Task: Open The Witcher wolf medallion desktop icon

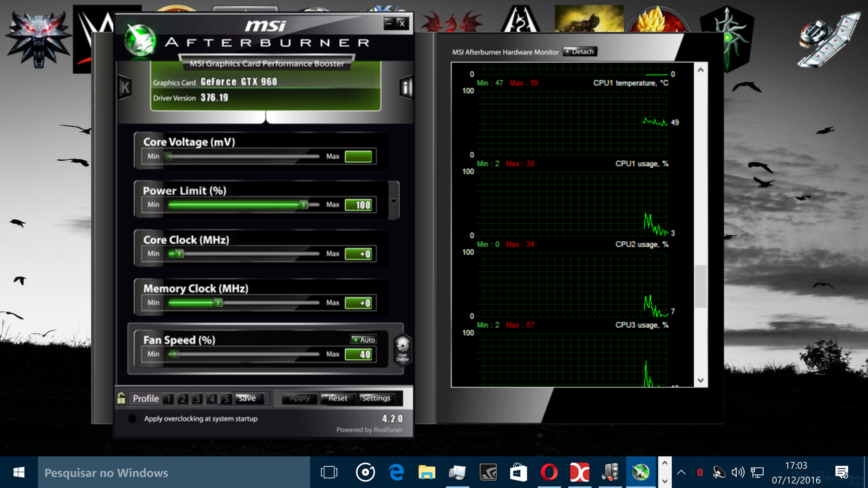Action: click(x=38, y=39)
